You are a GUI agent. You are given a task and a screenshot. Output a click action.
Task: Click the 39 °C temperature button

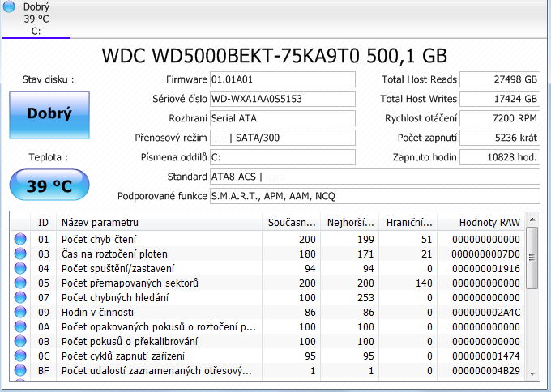(x=49, y=185)
